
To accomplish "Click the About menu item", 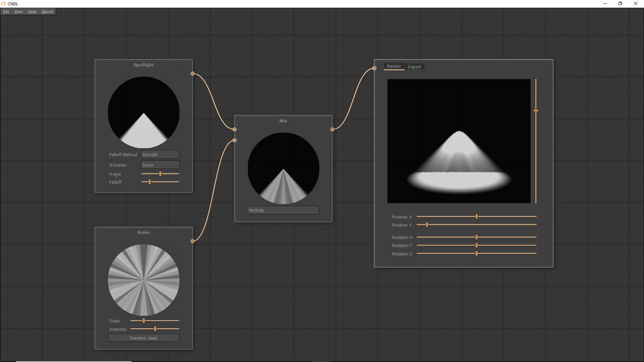I will coord(47,11).
